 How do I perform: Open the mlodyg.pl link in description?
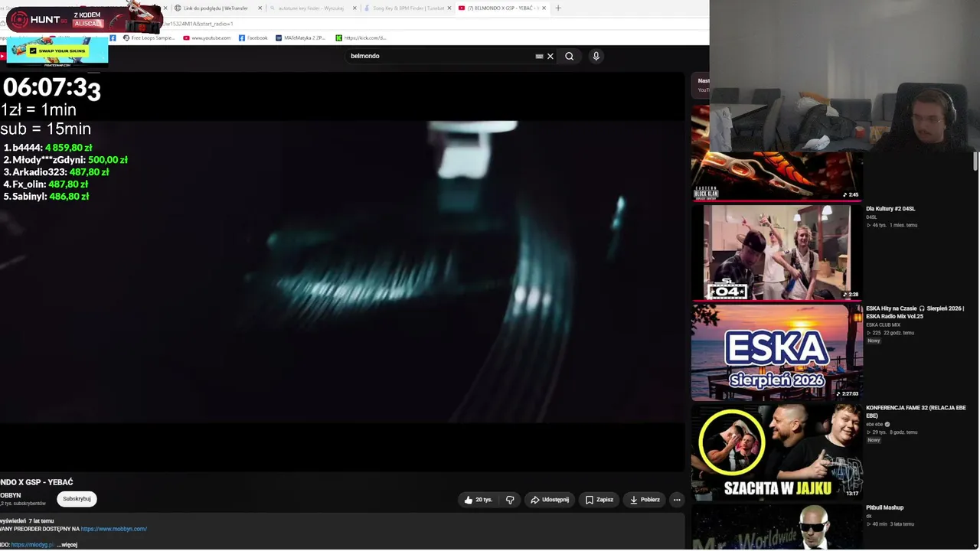click(x=32, y=545)
